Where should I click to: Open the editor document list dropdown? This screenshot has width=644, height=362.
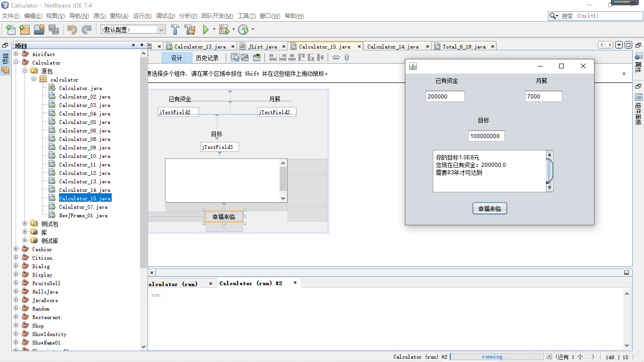point(619,45)
